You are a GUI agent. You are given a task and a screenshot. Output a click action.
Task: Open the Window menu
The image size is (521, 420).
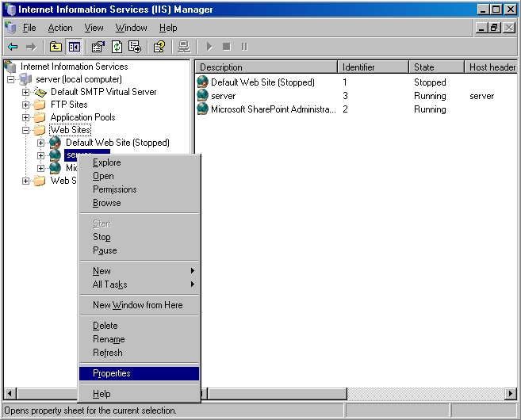coord(132,28)
